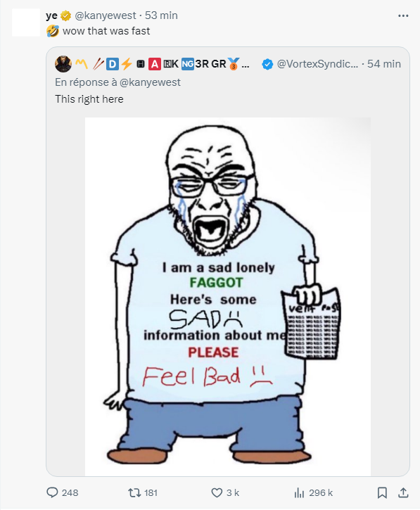Click the @kanyewest mention in 'En réponse à'
Image resolution: width=420 pixels, height=510 pixels.
pos(150,82)
